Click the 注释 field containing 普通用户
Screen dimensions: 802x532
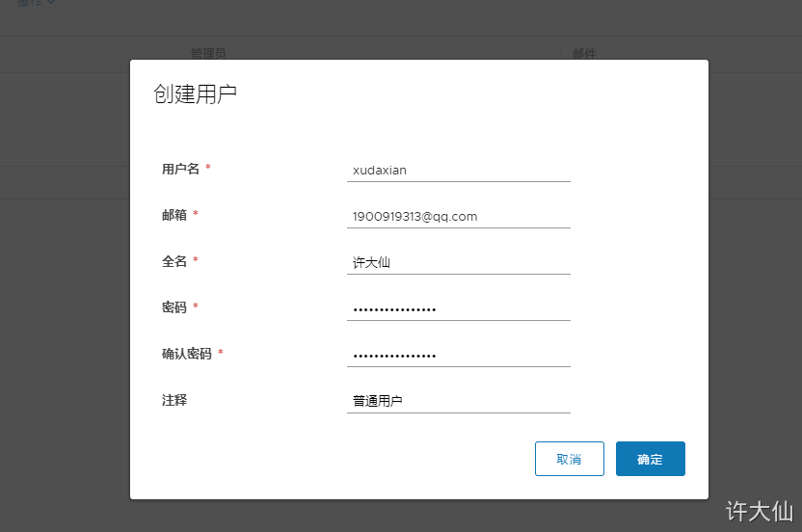(458, 401)
